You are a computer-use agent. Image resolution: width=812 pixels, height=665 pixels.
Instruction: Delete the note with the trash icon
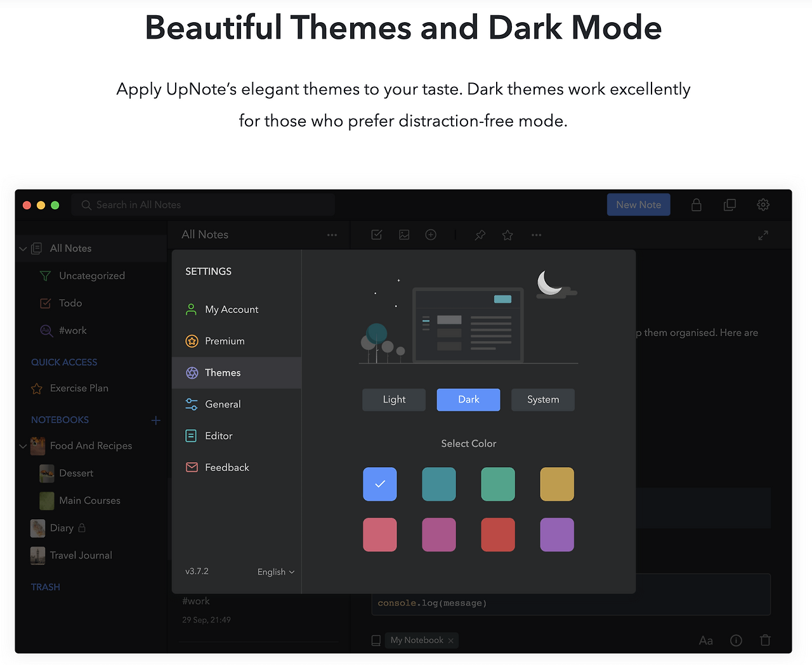pos(765,640)
